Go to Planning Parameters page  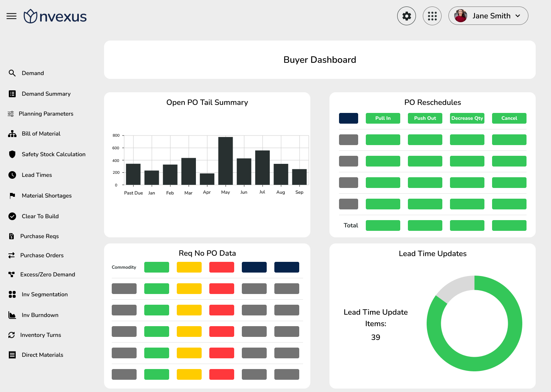[46, 114]
